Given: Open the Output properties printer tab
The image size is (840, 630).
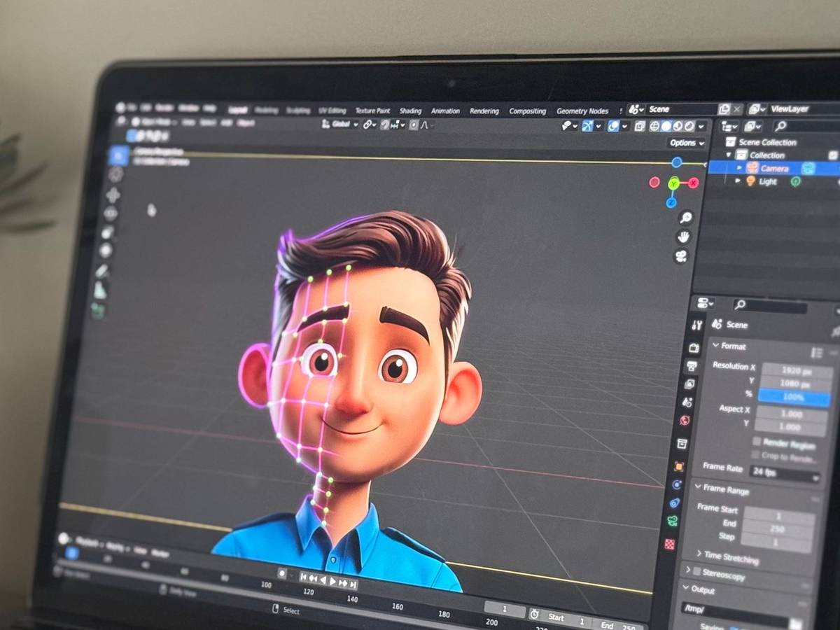Looking at the screenshot, I should [692, 366].
